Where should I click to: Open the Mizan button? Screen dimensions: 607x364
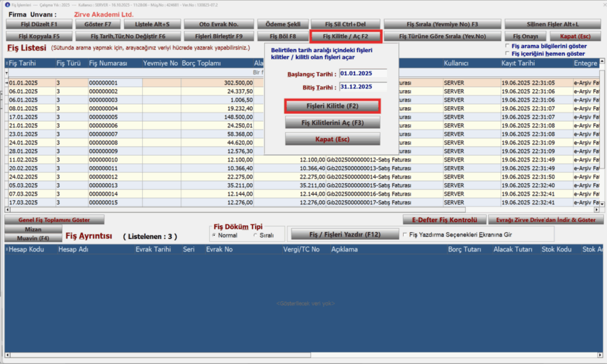33,229
